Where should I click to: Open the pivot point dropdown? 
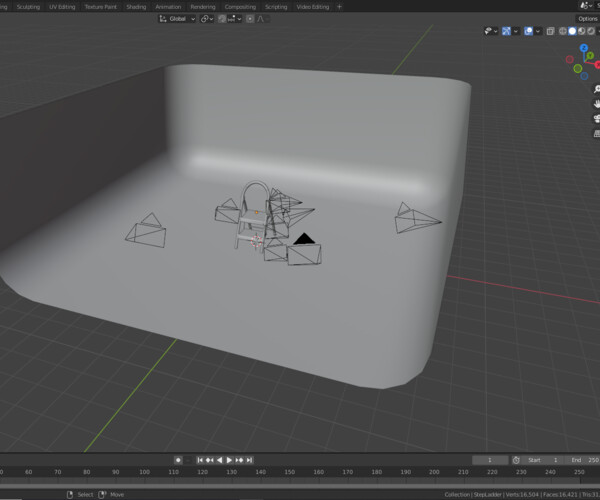point(207,19)
